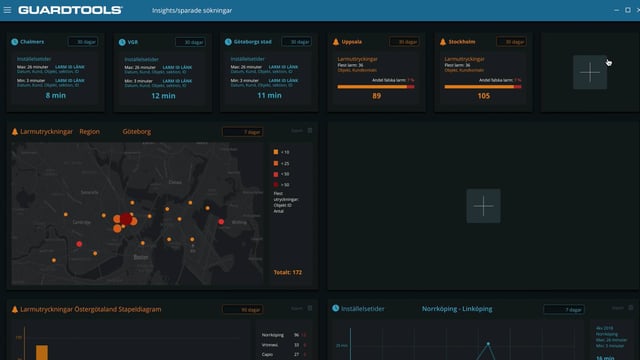
Task: Open the 30 dagar period dropdown on Uppsala
Action: (x=404, y=42)
